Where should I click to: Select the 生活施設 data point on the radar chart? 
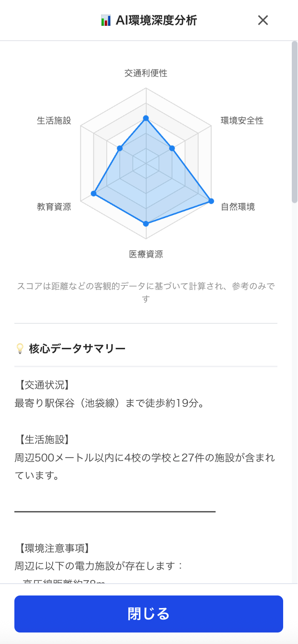119,148
